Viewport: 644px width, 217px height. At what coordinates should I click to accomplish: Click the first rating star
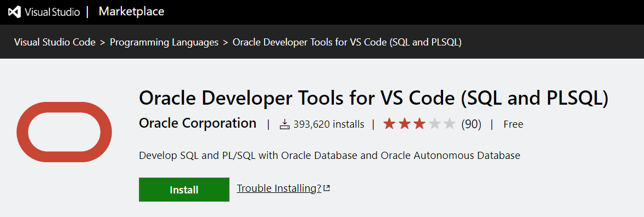coord(389,124)
